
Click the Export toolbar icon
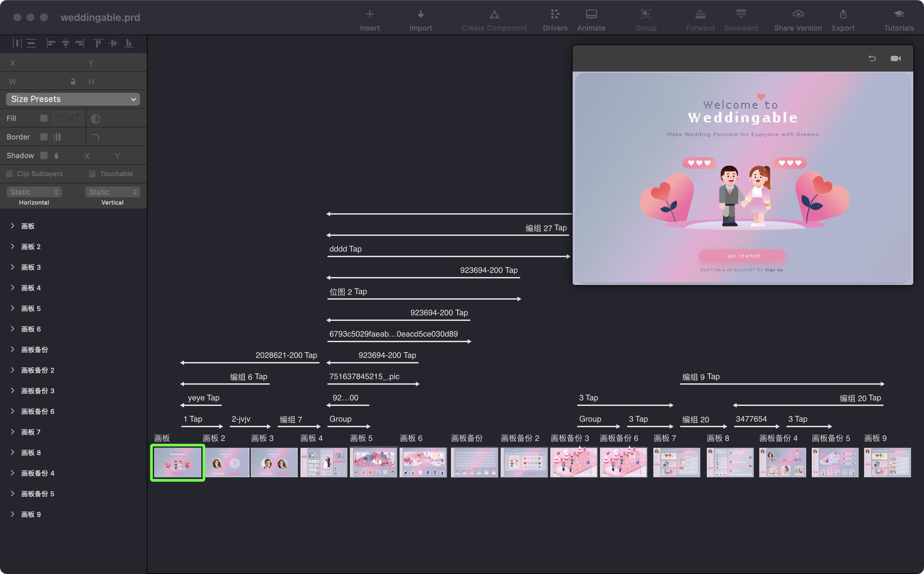coord(843,14)
